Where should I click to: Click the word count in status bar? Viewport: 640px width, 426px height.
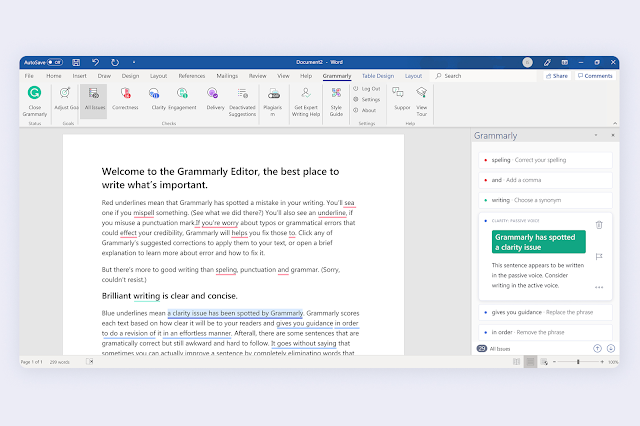(x=60, y=362)
